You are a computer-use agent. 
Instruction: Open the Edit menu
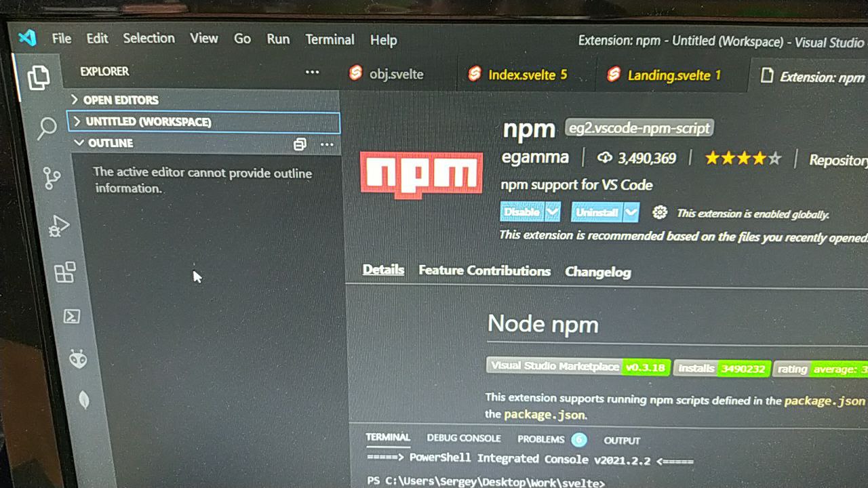97,39
